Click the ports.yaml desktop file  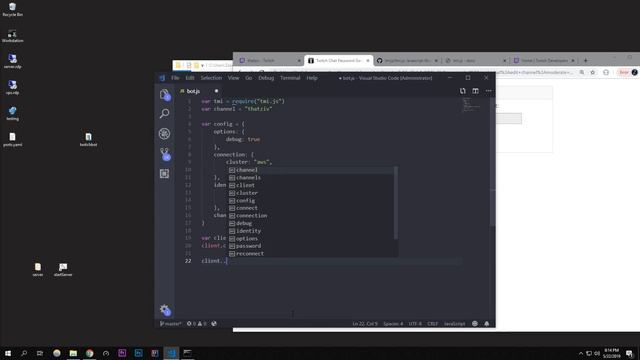coord(12,139)
